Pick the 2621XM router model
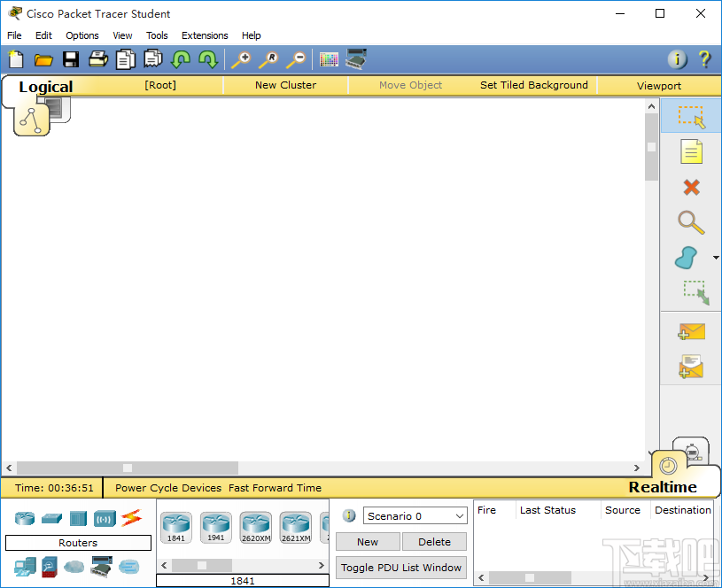The width and height of the screenshot is (722, 588). [x=296, y=528]
